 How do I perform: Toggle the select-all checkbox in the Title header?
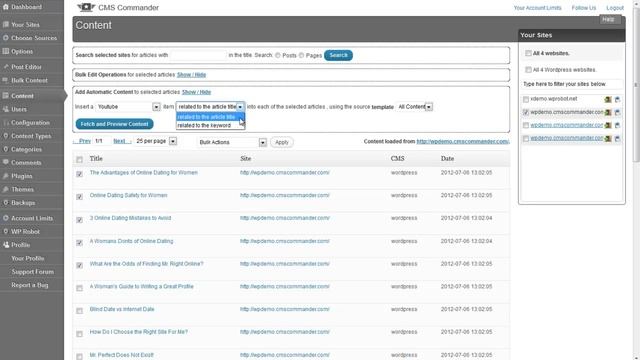80,160
